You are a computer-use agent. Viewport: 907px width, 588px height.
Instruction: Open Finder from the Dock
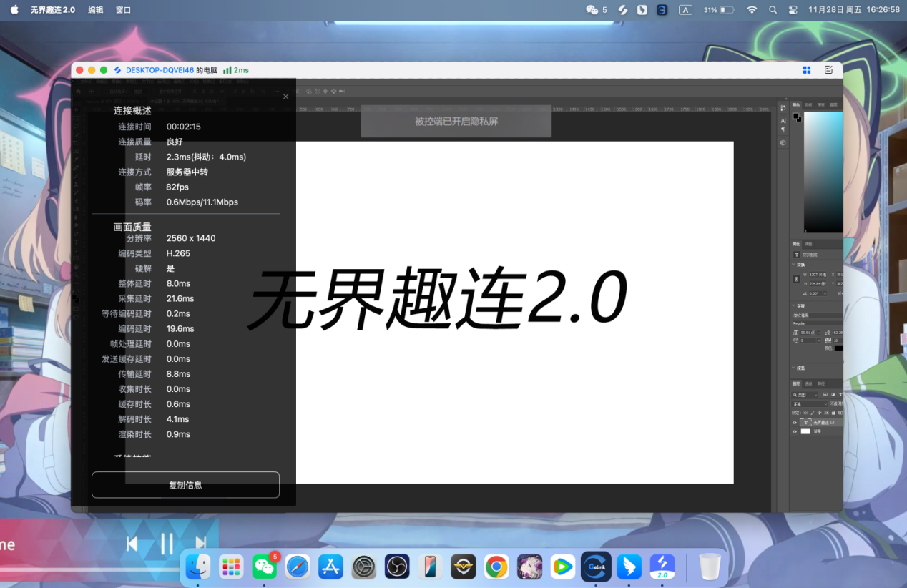pos(198,567)
